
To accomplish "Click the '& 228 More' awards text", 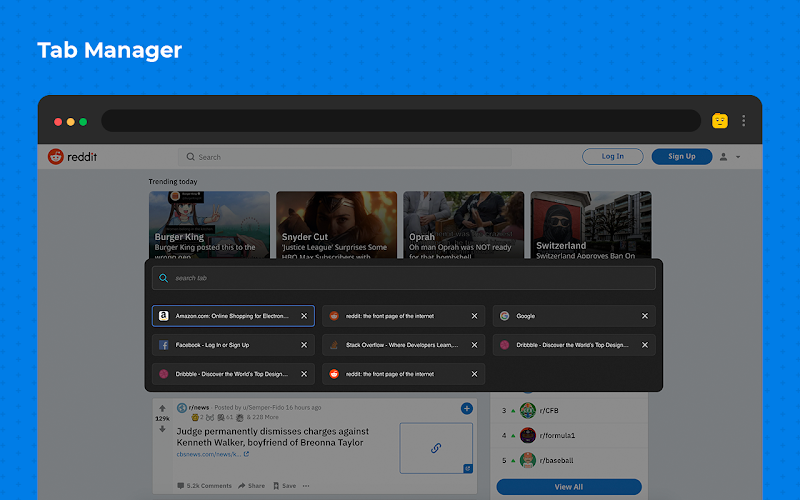I will pyautogui.click(x=262, y=417).
